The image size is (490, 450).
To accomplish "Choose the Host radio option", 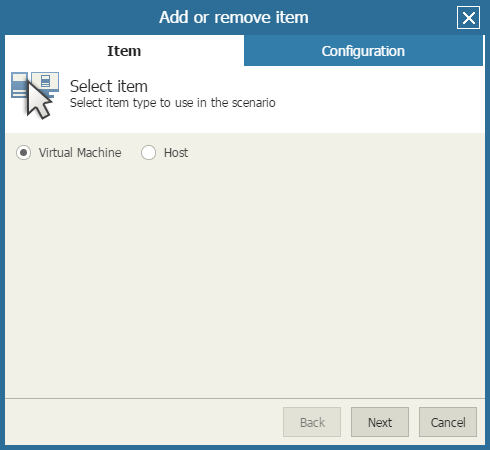I will click(148, 153).
